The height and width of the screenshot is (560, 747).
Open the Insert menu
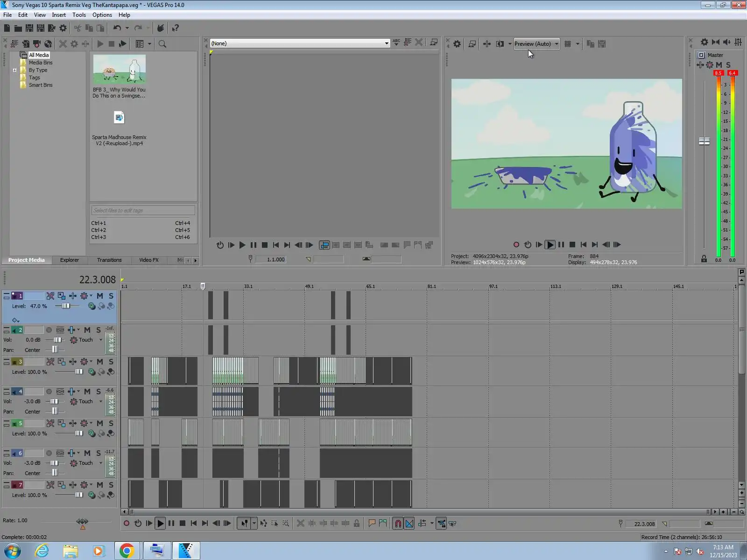59,15
